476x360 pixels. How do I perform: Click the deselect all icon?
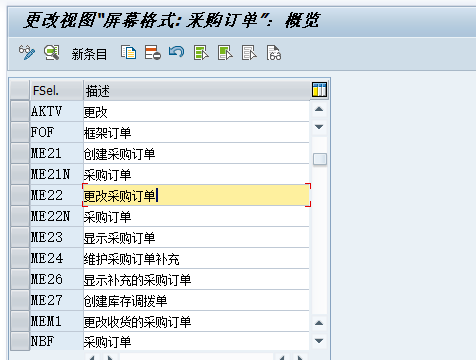click(x=249, y=53)
